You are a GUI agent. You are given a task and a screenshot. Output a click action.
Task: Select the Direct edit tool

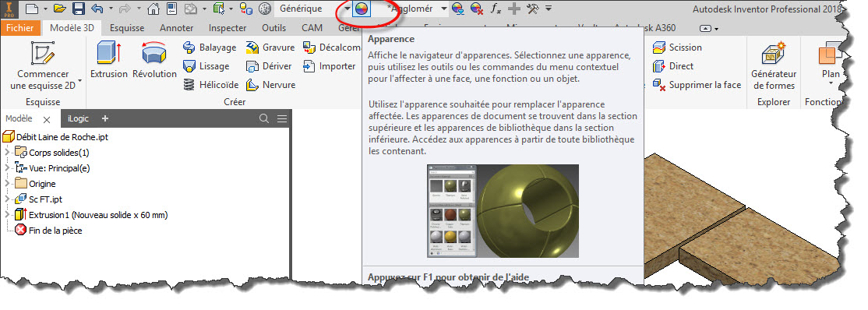(672, 66)
